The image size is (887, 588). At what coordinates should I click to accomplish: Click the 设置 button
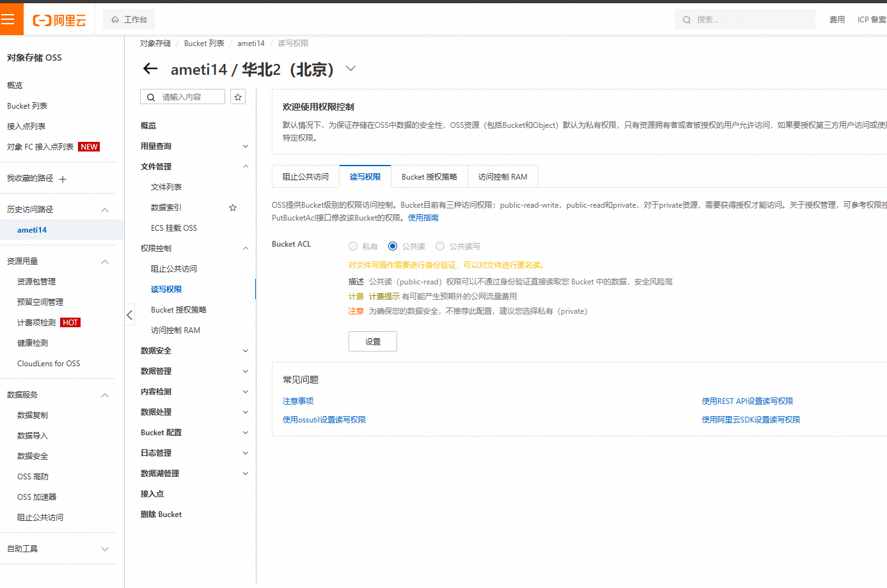[x=372, y=341]
